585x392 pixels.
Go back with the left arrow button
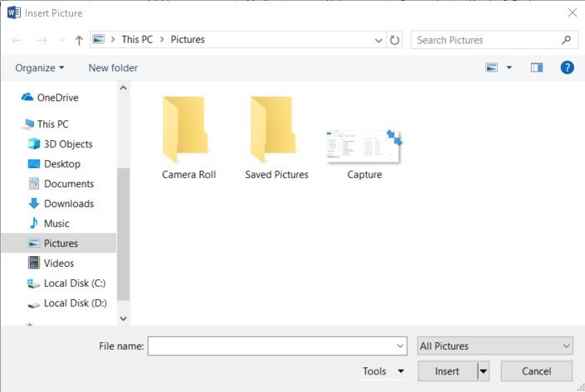point(17,40)
